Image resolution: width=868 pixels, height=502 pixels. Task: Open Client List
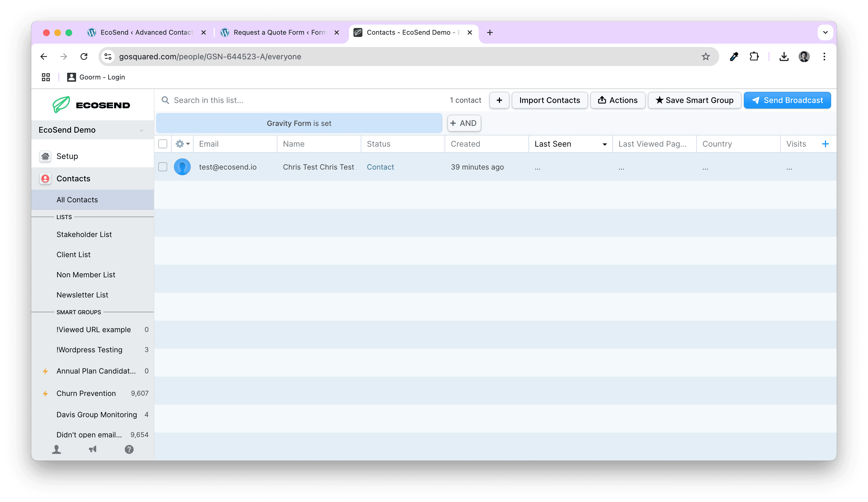pyautogui.click(x=73, y=254)
